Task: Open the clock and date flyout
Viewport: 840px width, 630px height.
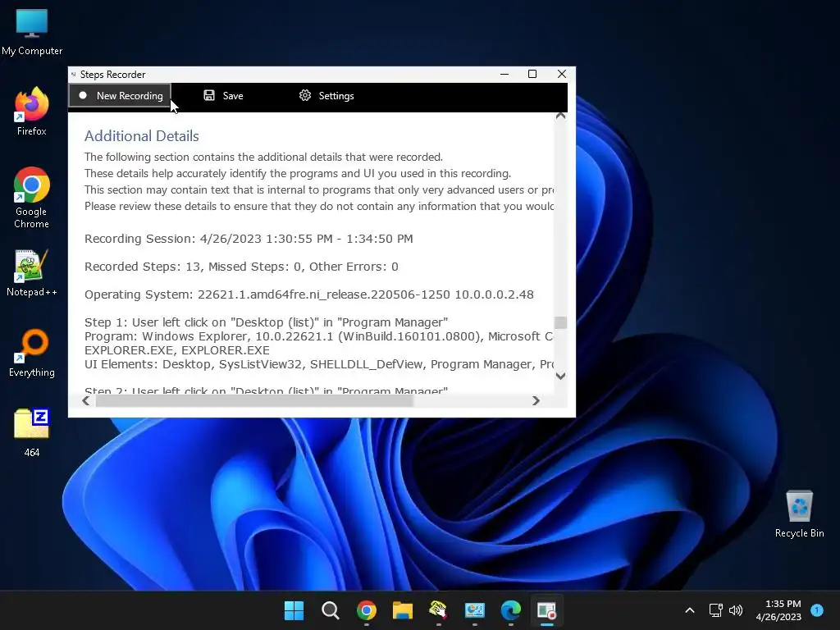Action: pos(778,610)
